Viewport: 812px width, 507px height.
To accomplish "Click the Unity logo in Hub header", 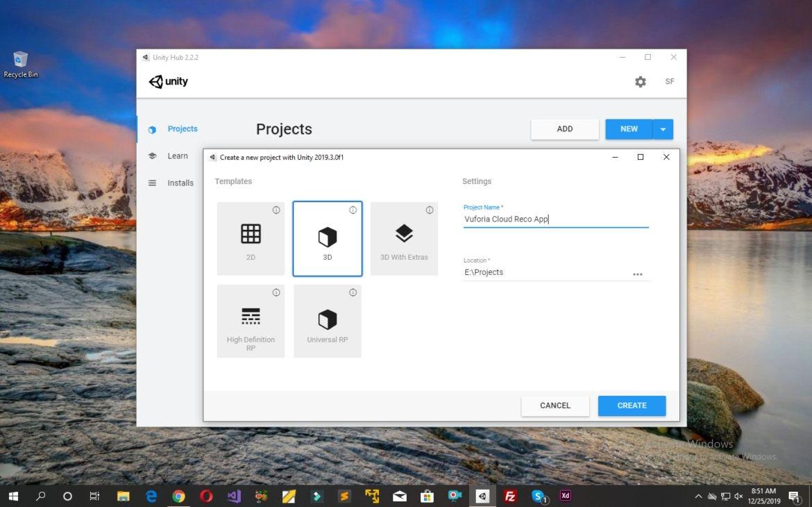I will click(x=169, y=81).
